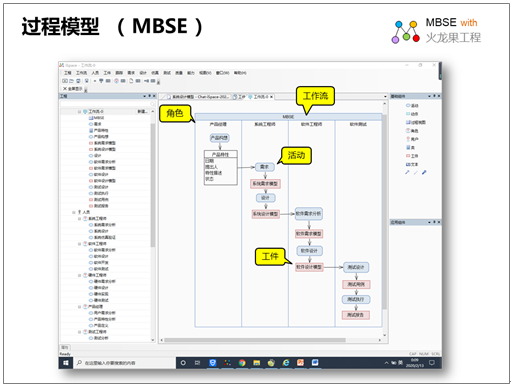Viewport: 511px width, 387px height.
Task: Click the open-folder icon in the toolbar
Action: coord(71,81)
